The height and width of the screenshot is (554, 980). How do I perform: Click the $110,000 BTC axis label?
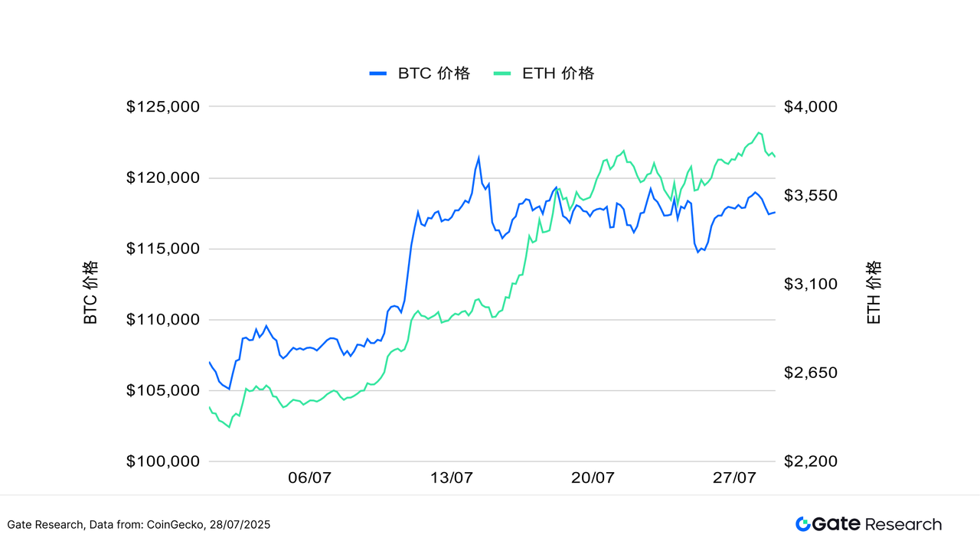point(163,320)
